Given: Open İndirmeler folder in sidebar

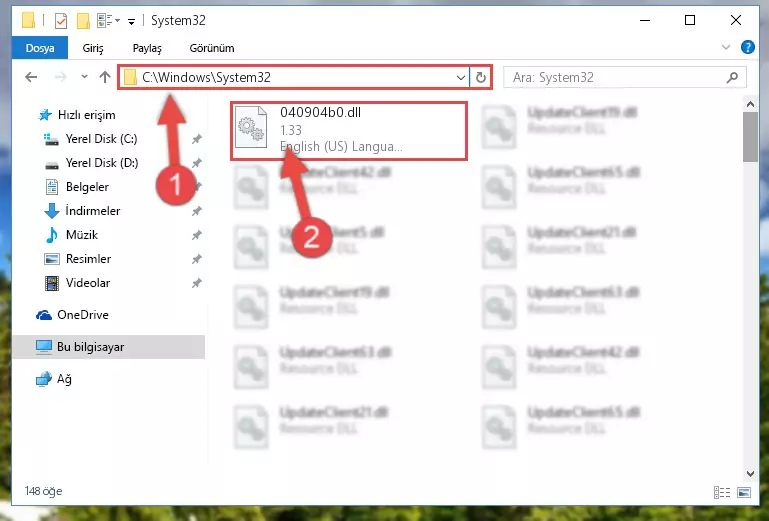Looking at the screenshot, I should pos(82,211).
